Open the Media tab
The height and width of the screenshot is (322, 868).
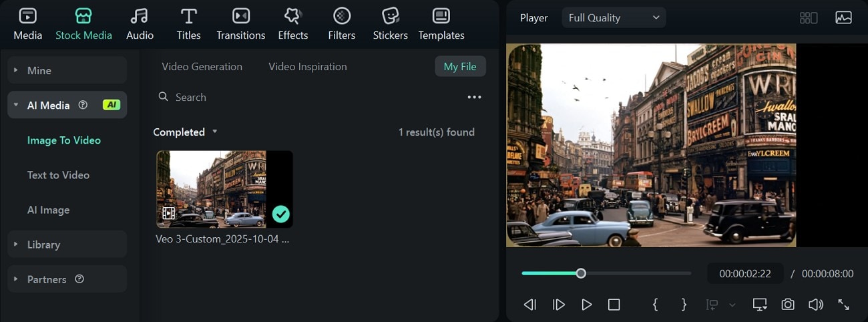[x=28, y=24]
